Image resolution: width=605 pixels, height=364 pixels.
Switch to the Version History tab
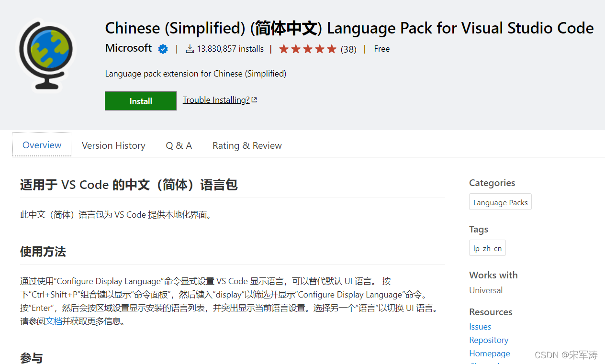[113, 145]
